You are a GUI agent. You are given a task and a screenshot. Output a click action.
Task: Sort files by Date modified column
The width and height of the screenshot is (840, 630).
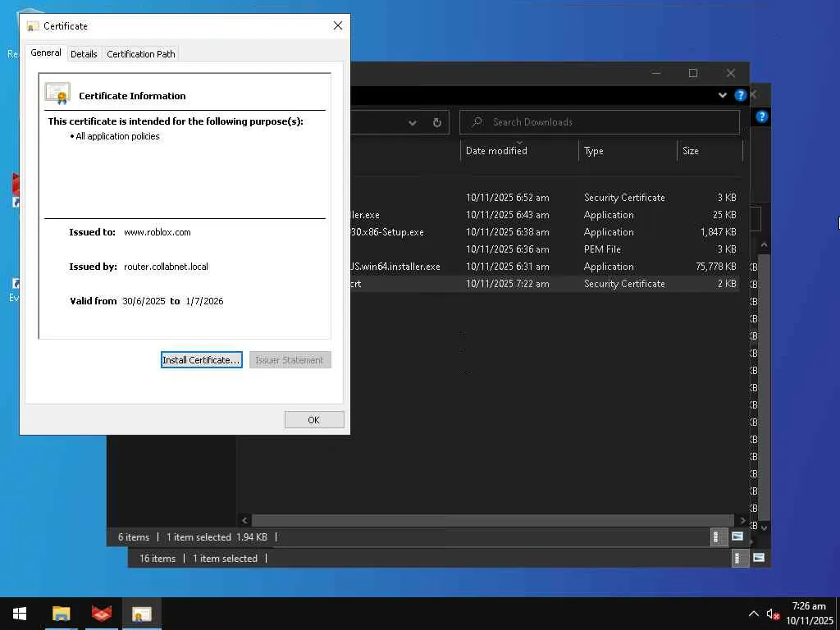[x=496, y=151]
